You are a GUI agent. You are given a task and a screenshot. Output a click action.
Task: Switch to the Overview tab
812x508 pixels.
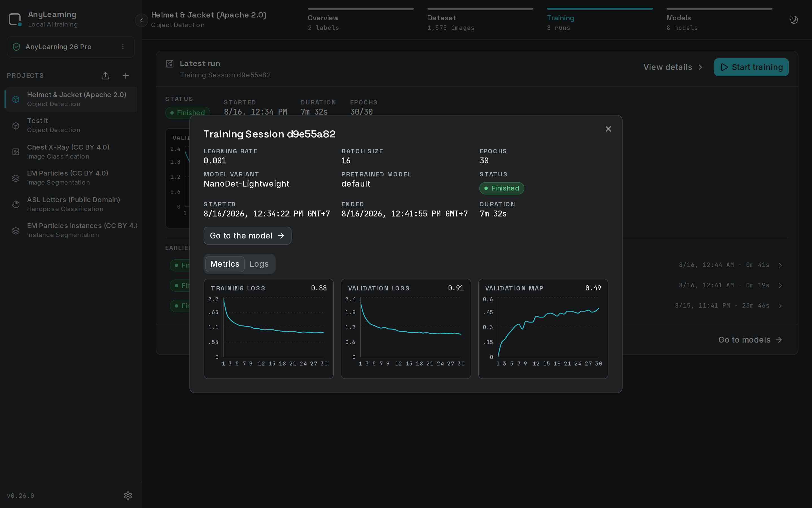[x=361, y=20]
